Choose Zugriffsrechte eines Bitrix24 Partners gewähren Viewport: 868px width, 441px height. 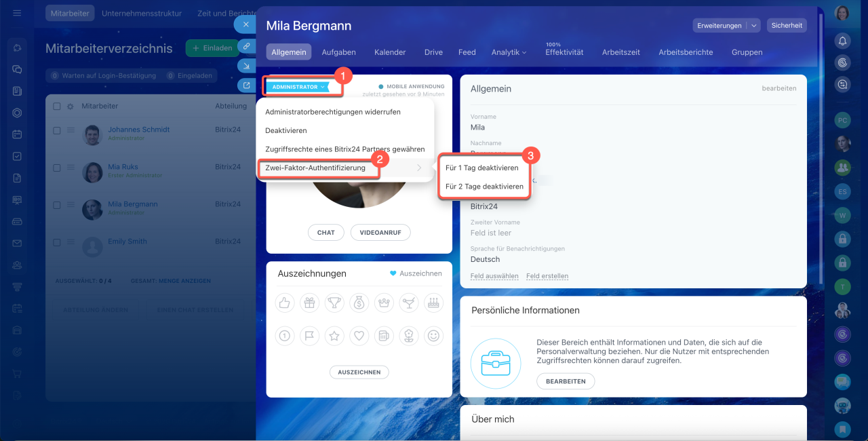coord(345,149)
